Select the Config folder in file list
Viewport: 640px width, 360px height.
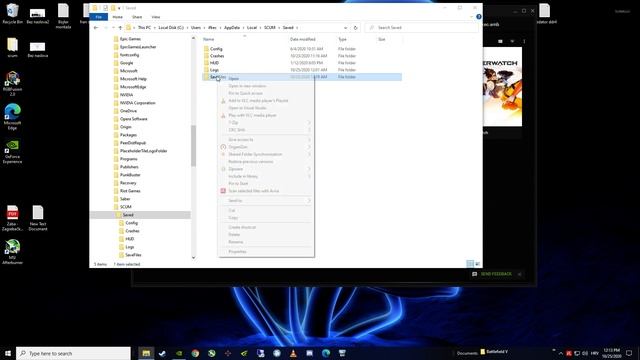pyautogui.click(x=216, y=49)
